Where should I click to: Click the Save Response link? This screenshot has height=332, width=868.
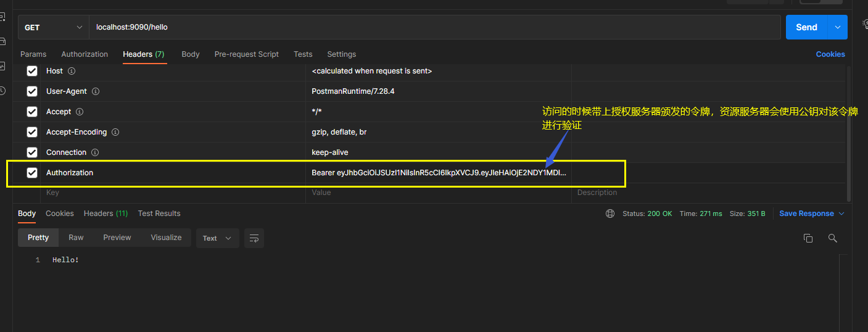pyautogui.click(x=806, y=214)
